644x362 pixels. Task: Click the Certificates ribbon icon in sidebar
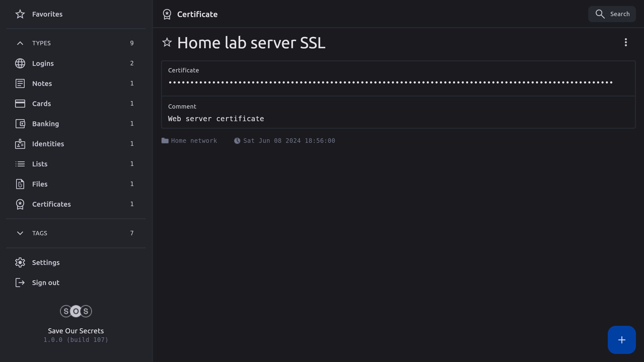(20, 204)
